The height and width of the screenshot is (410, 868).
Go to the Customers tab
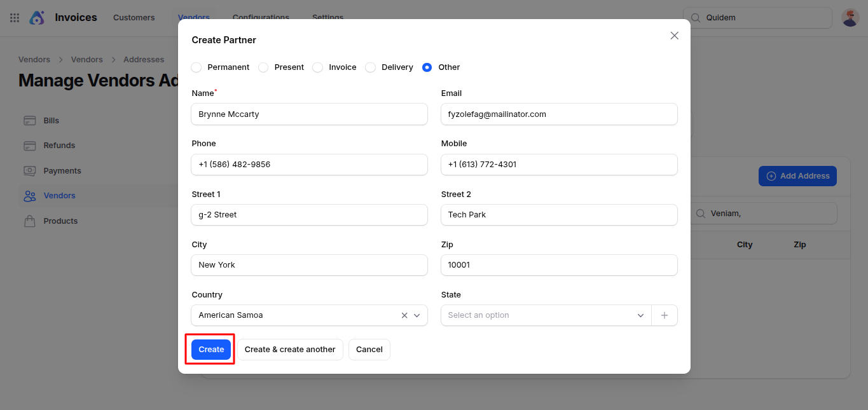[134, 18]
